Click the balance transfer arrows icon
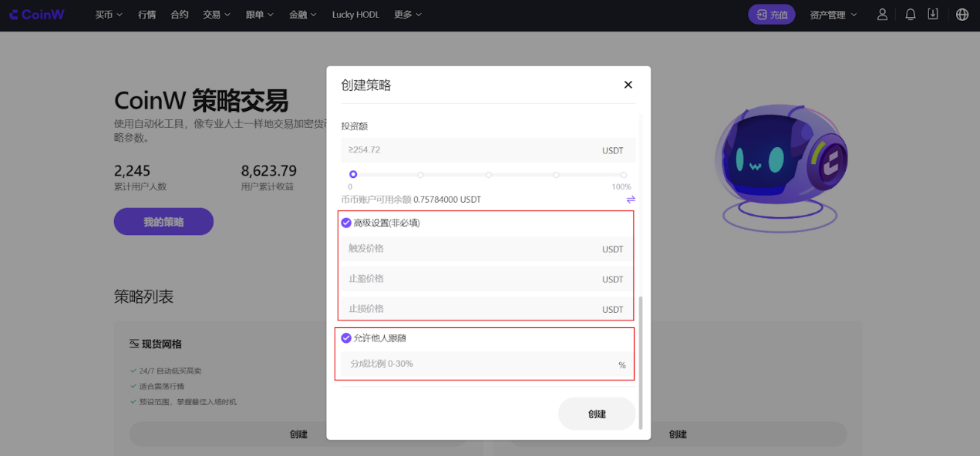Image resolution: width=980 pixels, height=456 pixels. pos(630,199)
